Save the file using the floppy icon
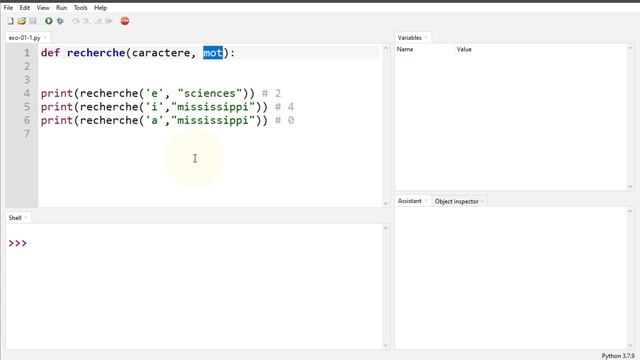 pyautogui.click(x=33, y=21)
